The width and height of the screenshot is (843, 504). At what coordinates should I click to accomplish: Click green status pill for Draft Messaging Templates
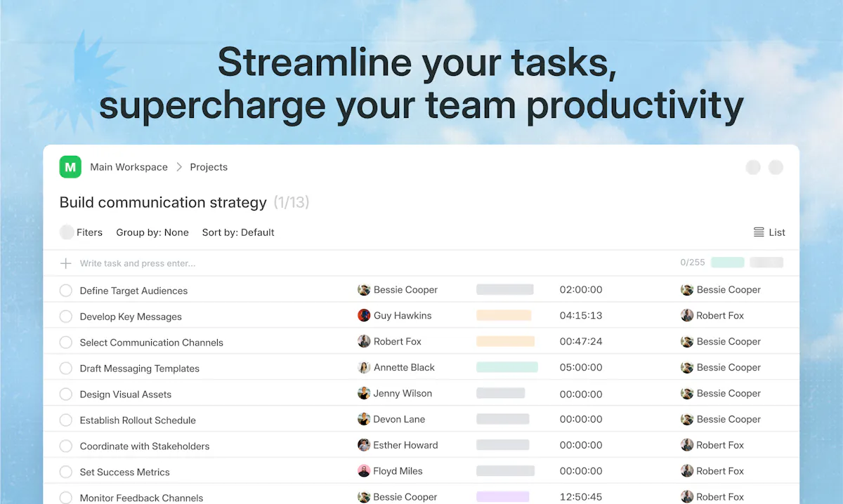tap(507, 367)
